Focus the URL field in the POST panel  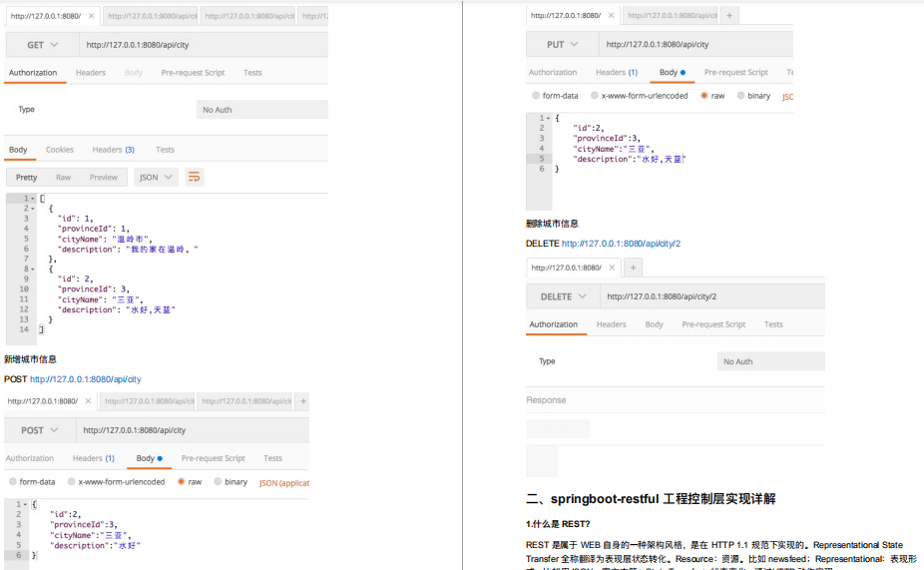click(193, 430)
